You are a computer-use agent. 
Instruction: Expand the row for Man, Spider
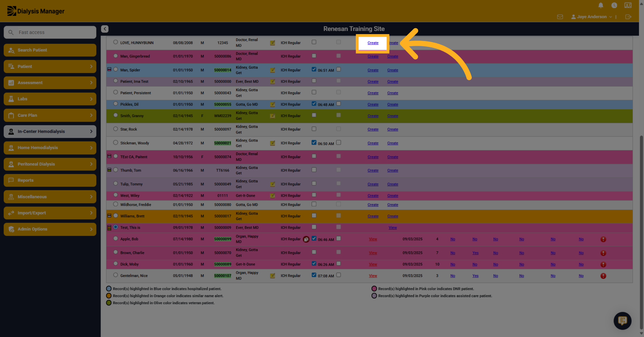[x=109, y=69]
